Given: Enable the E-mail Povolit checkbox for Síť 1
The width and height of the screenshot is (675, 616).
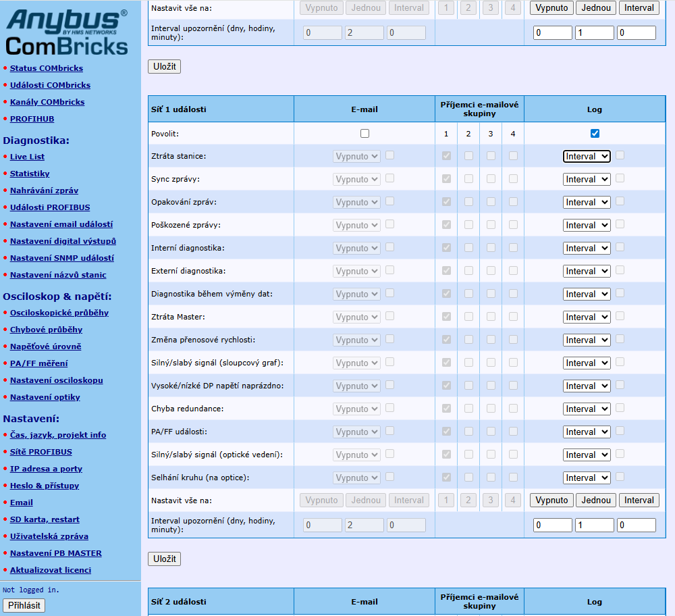Looking at the screenshot, I should [x=364, y=134].
